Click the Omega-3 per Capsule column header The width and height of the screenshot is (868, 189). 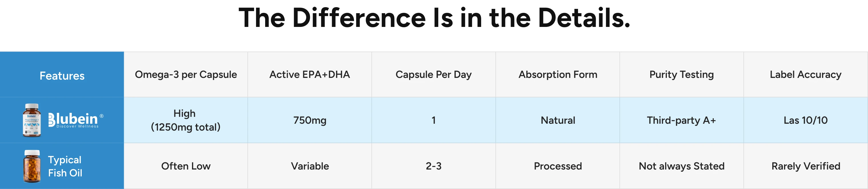coord(186,74)
